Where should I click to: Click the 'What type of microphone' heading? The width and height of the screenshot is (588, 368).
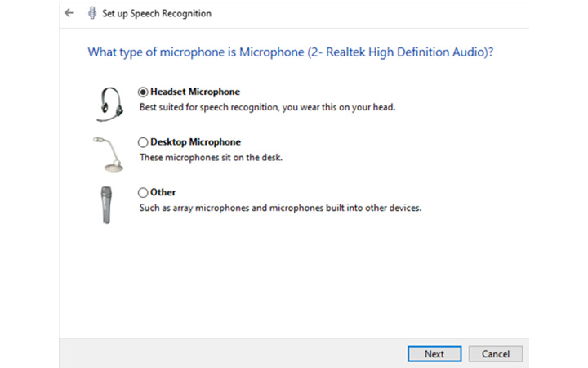coord(291,52)
